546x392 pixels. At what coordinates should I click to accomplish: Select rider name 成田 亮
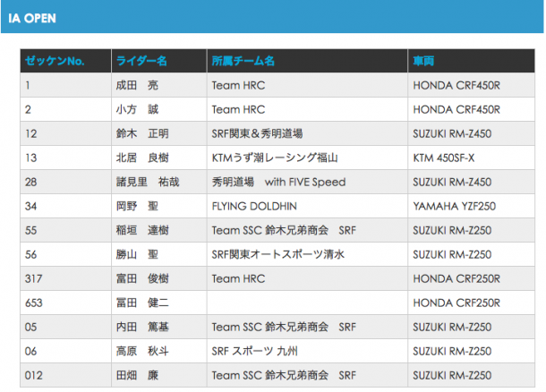point(137,85)
